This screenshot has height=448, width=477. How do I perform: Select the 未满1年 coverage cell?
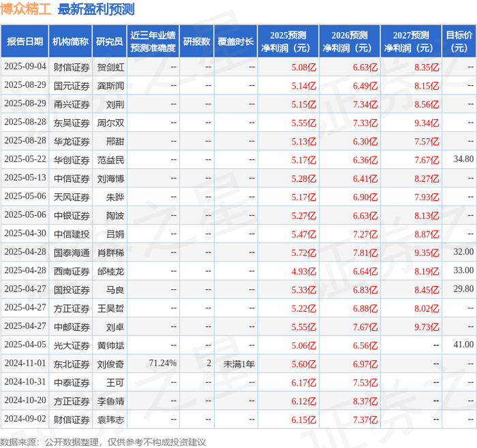[238, 364]
